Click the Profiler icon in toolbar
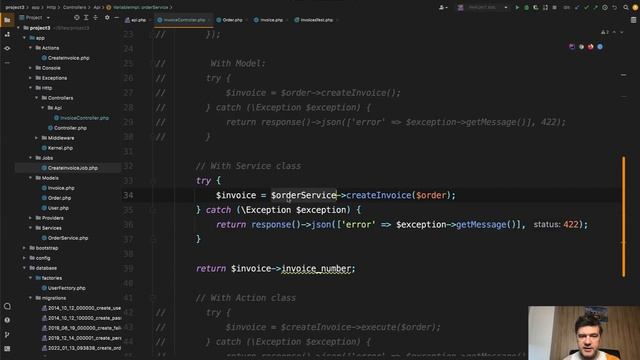The width and height of the screenshot is (640, 360). pyautogui.click(x=545, y=7)
